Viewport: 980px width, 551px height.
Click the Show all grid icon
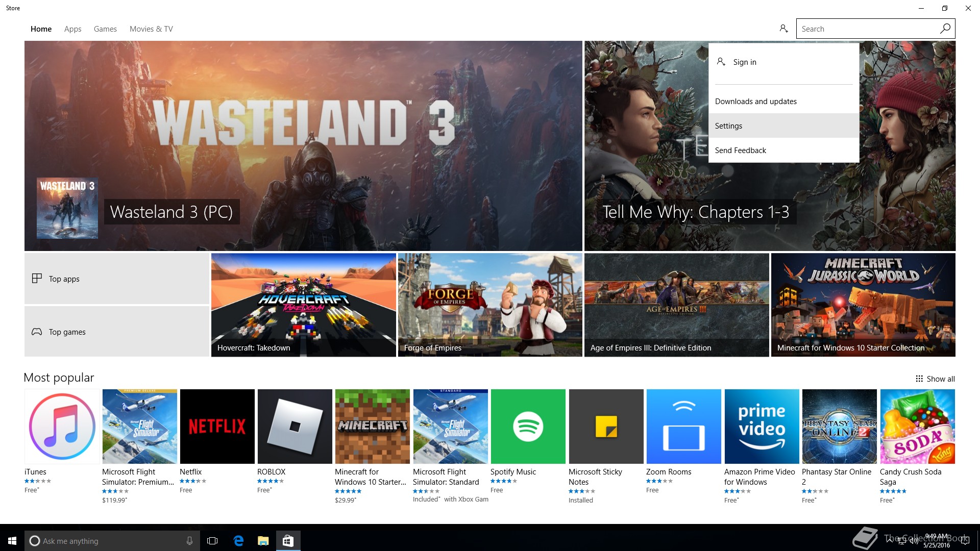(919, 379)
